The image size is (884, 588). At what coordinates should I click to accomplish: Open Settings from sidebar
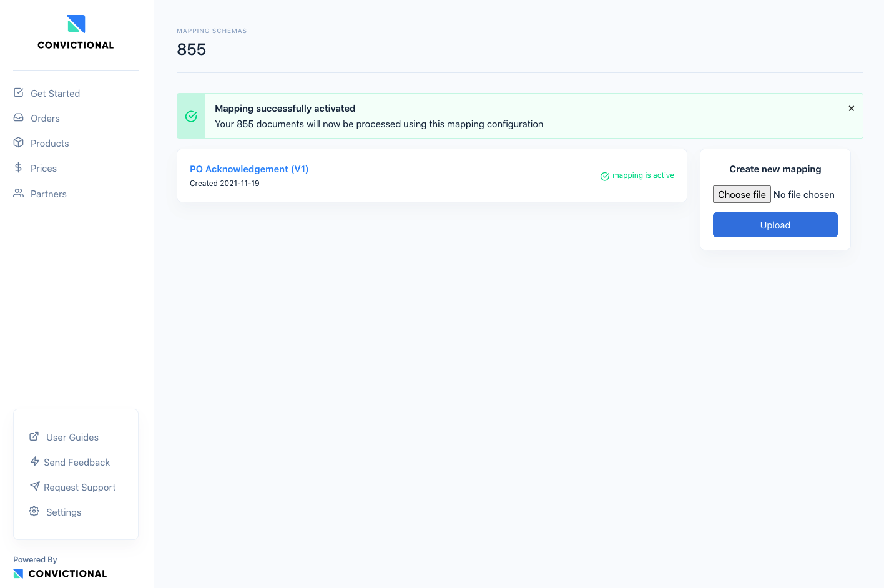coord(64,512)
